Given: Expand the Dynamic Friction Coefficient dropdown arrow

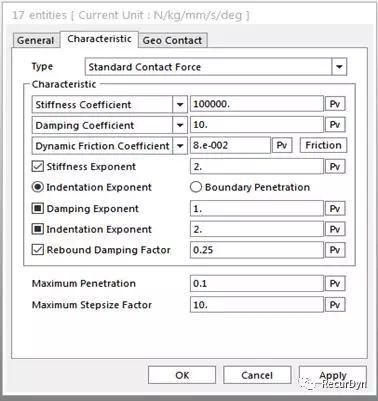Looking at the screenshot, I should [180, 146].
